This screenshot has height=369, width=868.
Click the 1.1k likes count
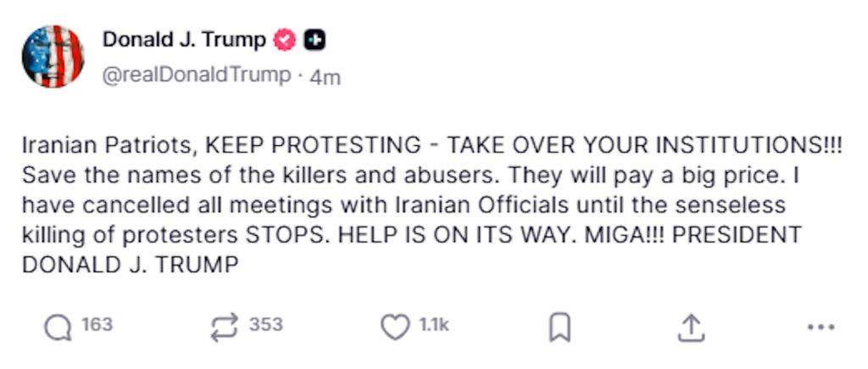pos(434,326)
